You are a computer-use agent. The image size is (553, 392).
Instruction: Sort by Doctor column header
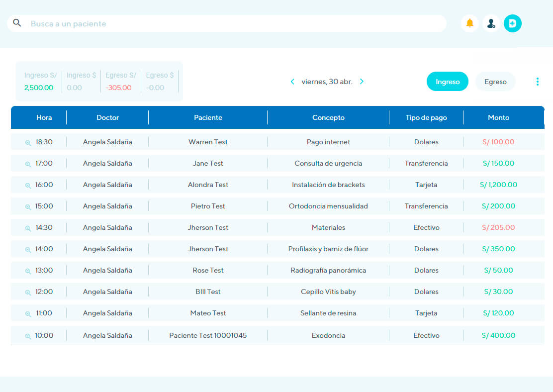(x=107, y=117)
